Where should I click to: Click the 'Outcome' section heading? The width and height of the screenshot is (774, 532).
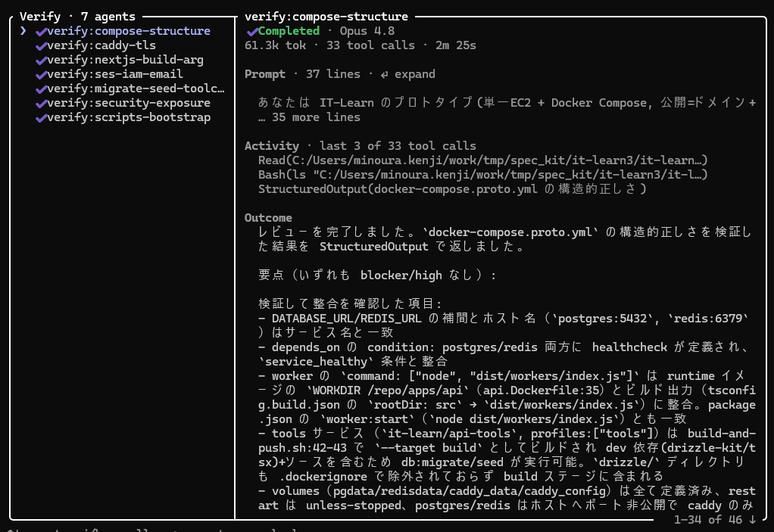(268, 218)
